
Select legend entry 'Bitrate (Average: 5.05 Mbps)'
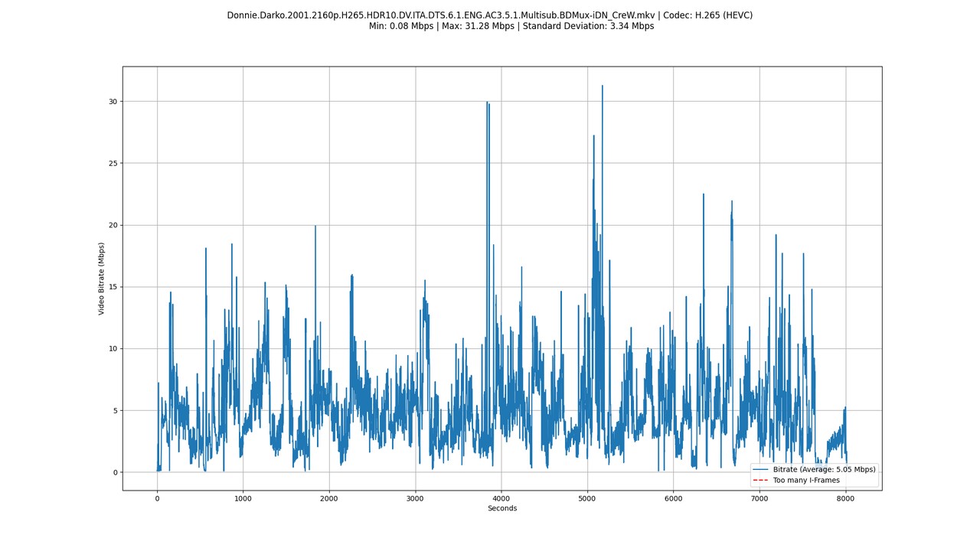[x=825, y=469]
